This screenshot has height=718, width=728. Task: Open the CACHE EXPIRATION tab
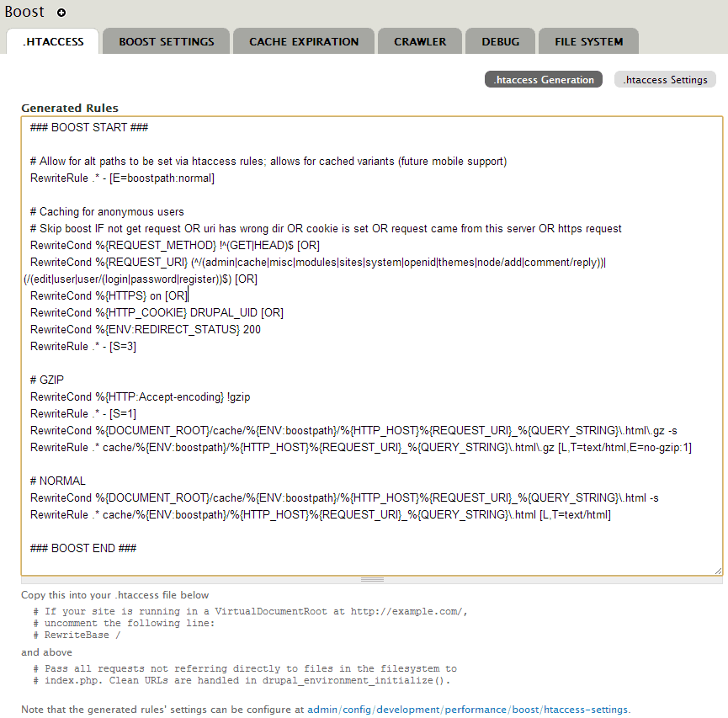pyautogui.click(x=303, y=40)
